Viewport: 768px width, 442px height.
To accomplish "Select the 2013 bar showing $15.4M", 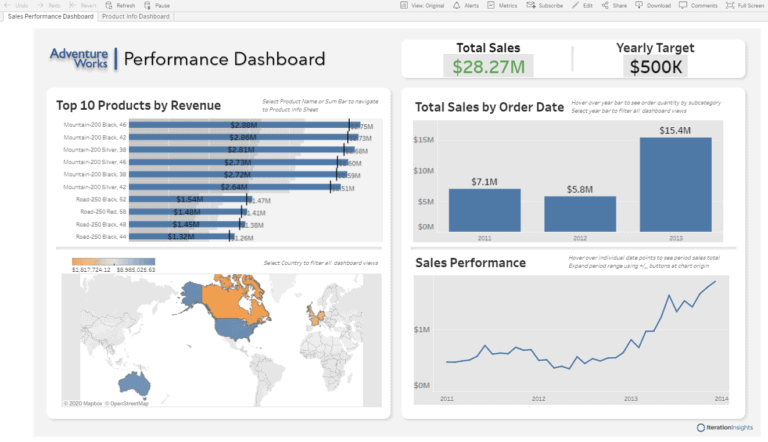I will coord(675,184).
